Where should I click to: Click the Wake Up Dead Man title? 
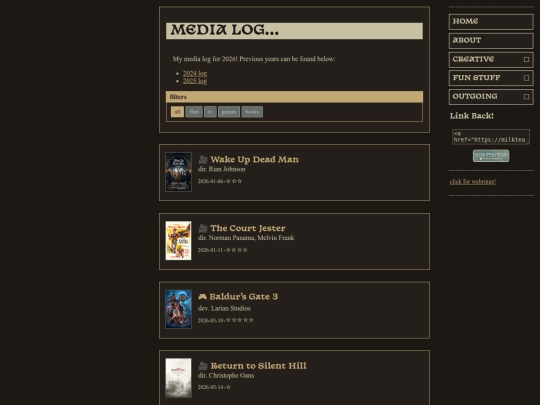pyautogui.click(x=255, y=159)
